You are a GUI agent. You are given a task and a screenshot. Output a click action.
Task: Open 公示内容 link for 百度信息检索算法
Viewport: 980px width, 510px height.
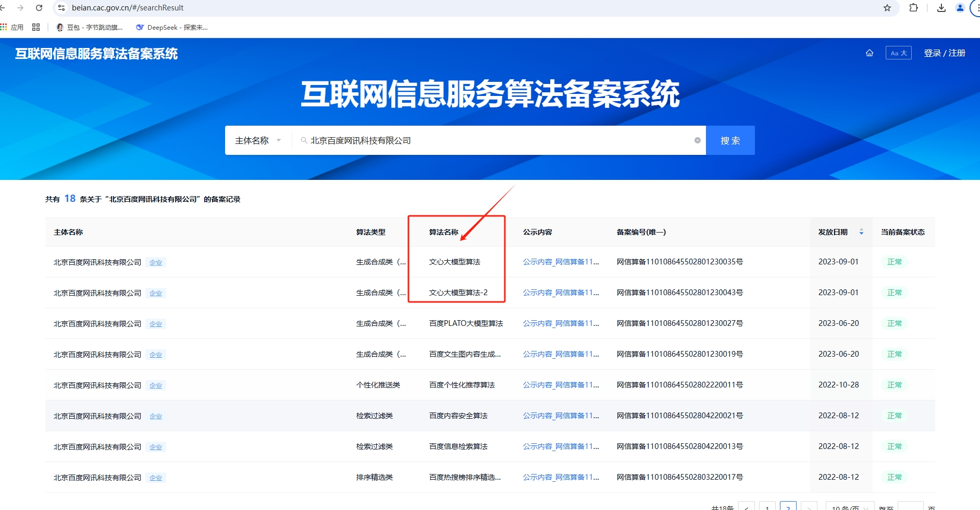[561, 446]
